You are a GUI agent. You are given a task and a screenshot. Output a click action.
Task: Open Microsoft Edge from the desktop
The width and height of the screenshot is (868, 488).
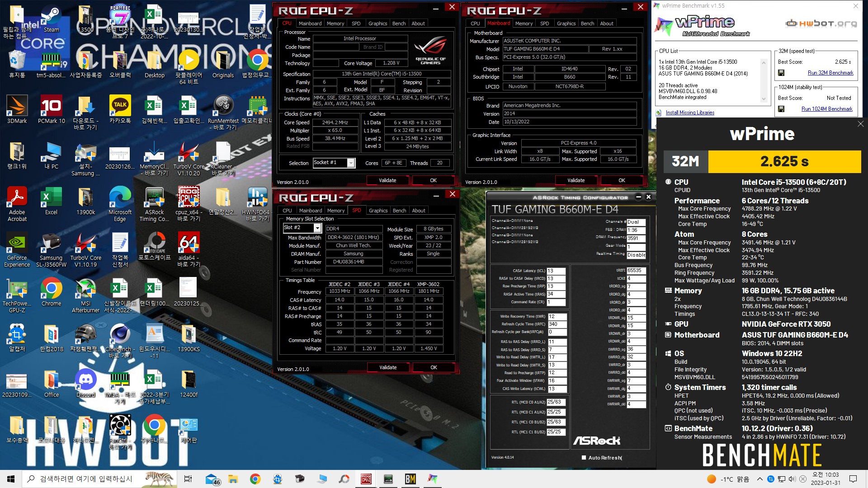tap(120, 204)
